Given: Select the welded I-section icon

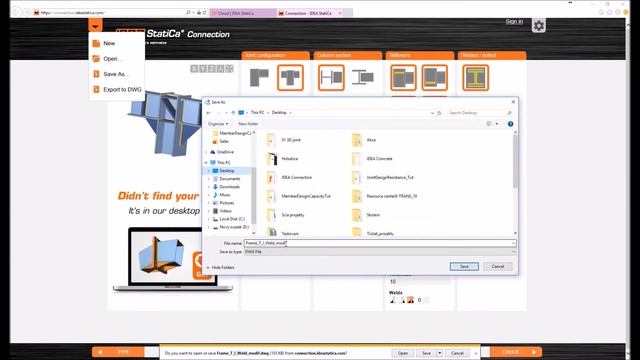Looking at the screenshot, I should pos(476,78).
